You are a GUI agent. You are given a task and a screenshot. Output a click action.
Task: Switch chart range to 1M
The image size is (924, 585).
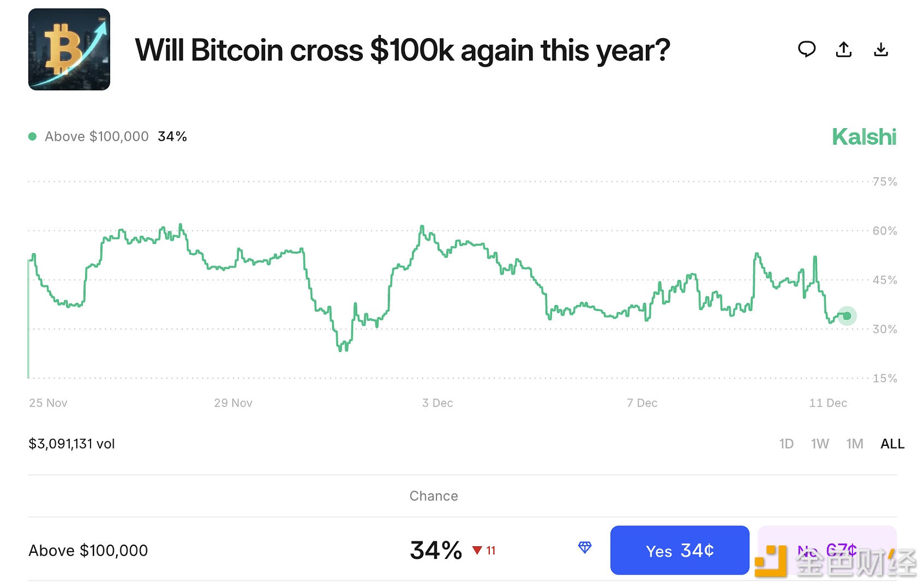point(854,444)
